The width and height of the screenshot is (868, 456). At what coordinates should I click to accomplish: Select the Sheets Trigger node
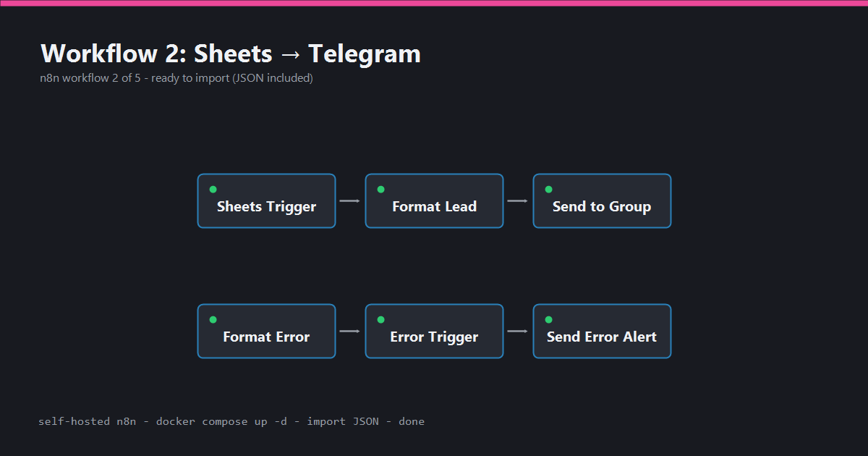266,200
